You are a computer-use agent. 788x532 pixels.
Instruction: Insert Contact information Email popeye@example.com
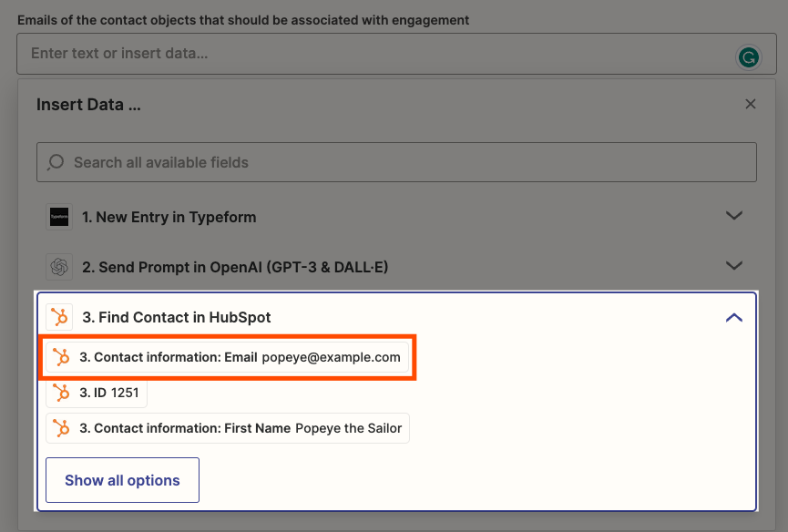(x=227, y=357)
